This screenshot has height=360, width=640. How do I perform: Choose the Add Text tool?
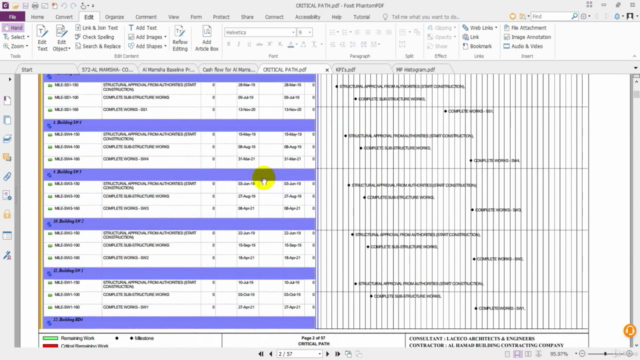click(x=142, y=28)
